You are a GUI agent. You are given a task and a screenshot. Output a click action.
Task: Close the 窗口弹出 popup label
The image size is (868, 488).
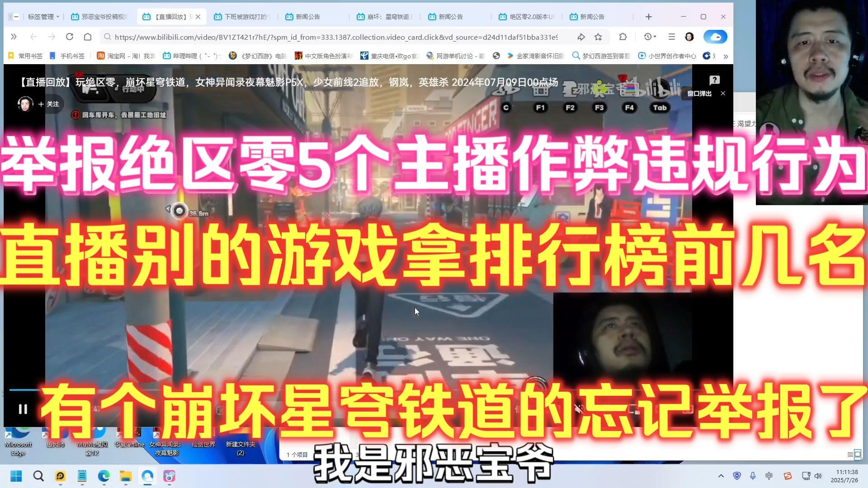pos(723,94)
